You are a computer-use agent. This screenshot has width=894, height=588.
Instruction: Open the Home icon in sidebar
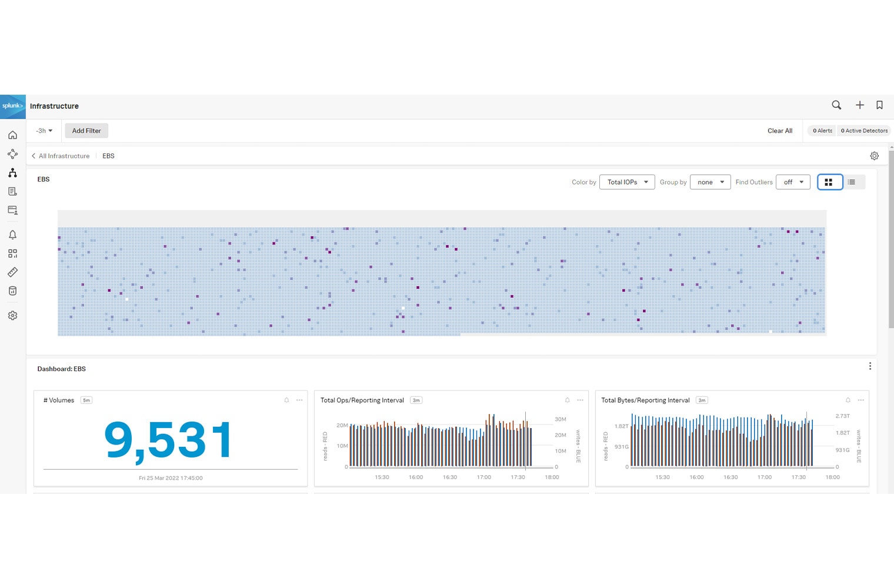pos(12,135)
